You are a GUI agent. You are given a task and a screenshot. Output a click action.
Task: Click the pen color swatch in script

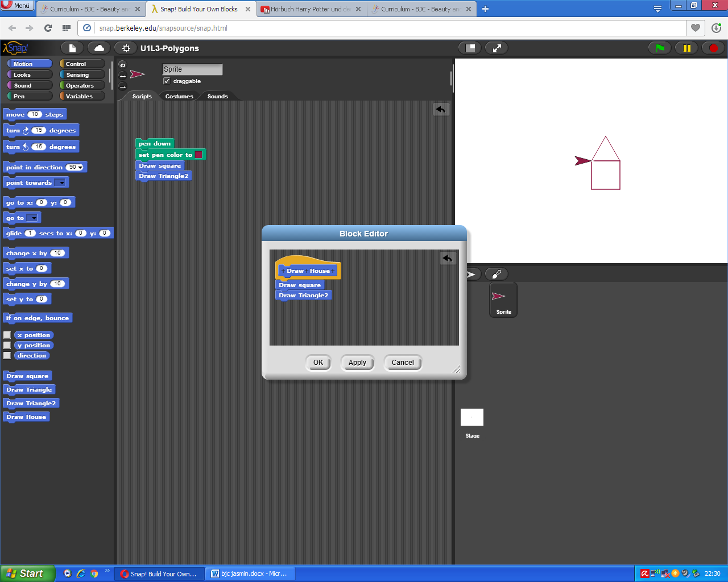click(198, 155)
